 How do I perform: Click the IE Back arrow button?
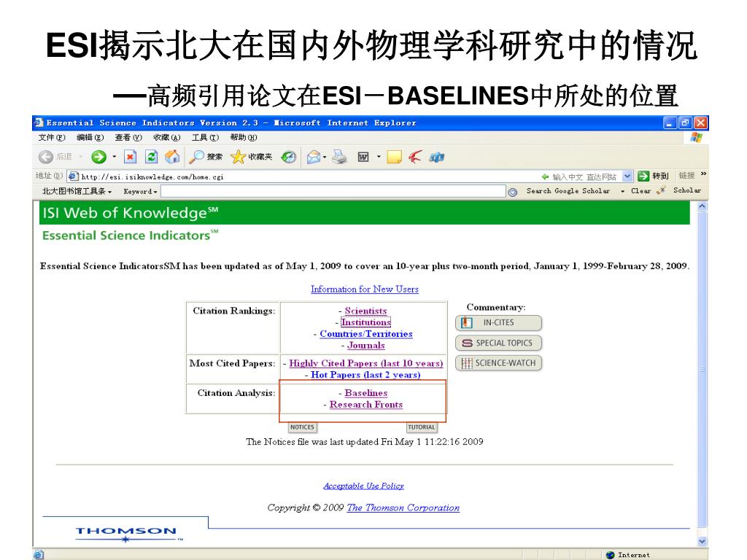click(46, 157)
